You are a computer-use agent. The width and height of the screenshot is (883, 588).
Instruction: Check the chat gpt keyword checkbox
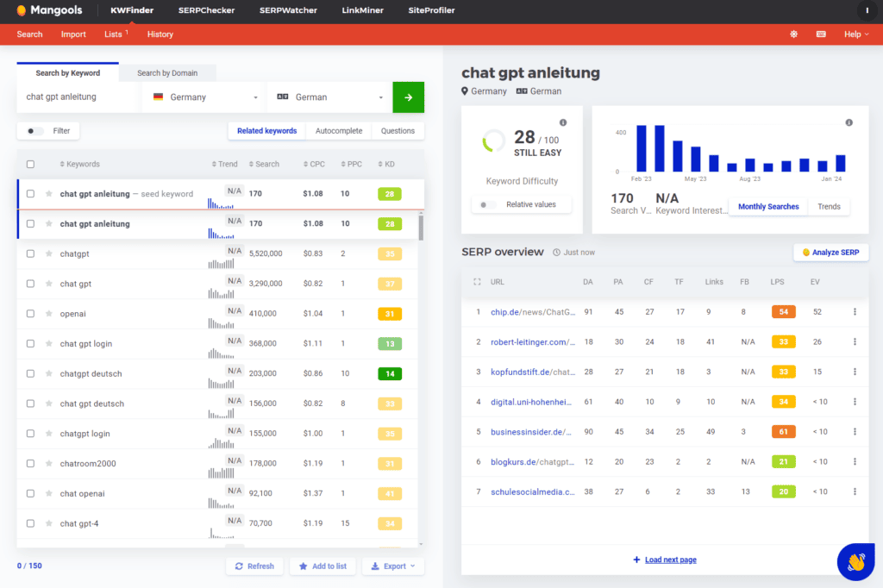[30, 284]
